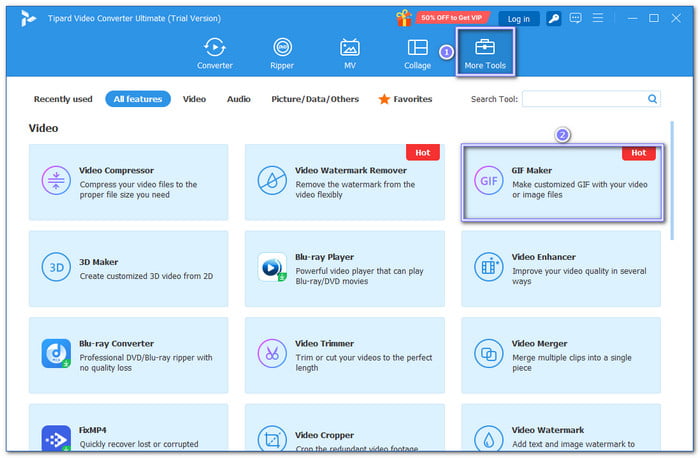Switch to Recently used tab
The height and width of the screenshot is (458, 700).
click(x=63, y=99)
